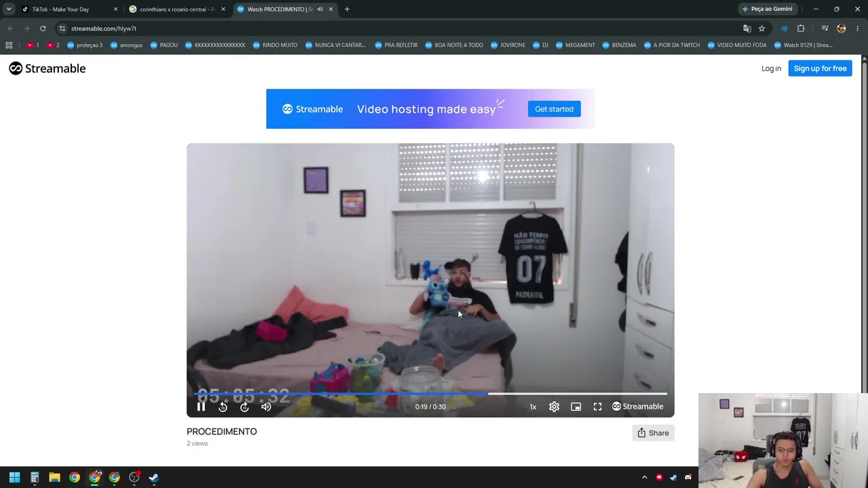Open the BENZEMA bookmark

tap(619, 45)
